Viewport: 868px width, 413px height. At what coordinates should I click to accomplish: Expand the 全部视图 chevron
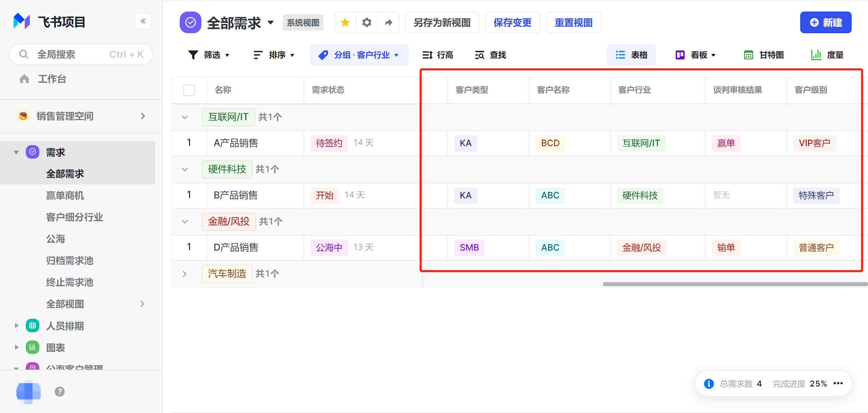tap(142, 304)
